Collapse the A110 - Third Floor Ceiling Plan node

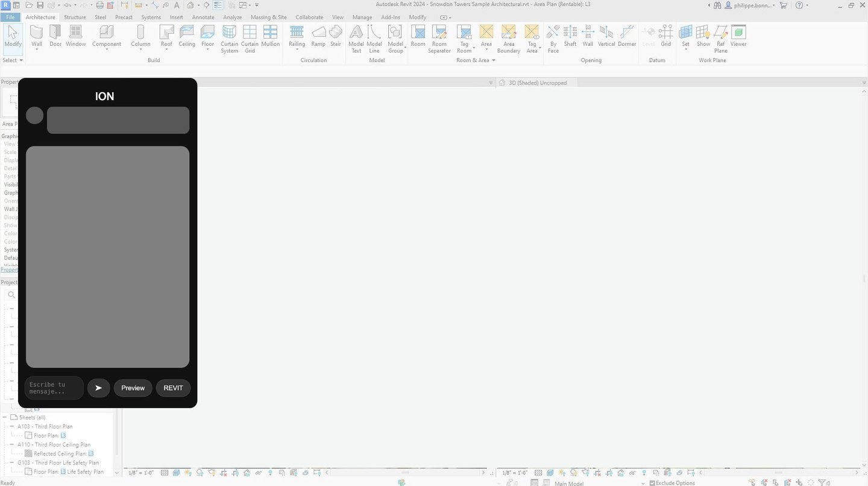11,444
